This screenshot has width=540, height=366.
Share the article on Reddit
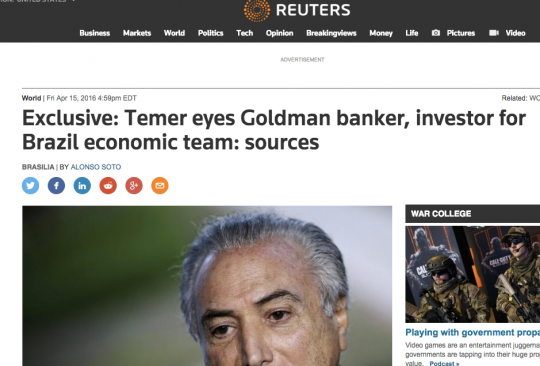108,186
